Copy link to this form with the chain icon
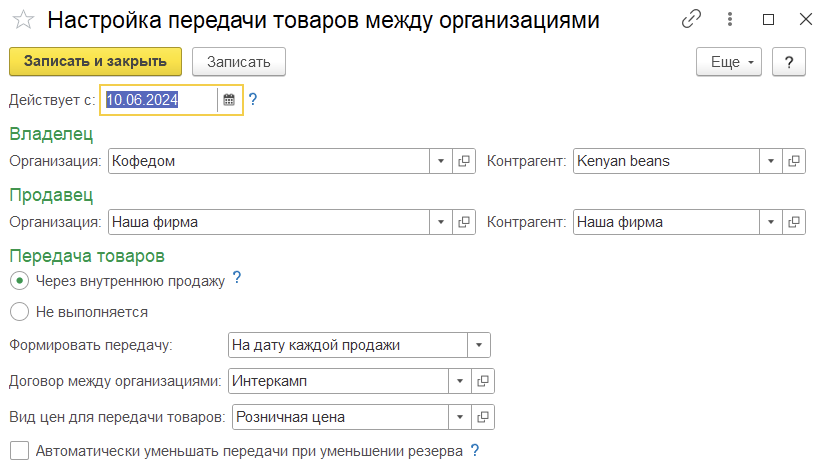The width and height of the screenshot is (824, 466). pos(691,19)
